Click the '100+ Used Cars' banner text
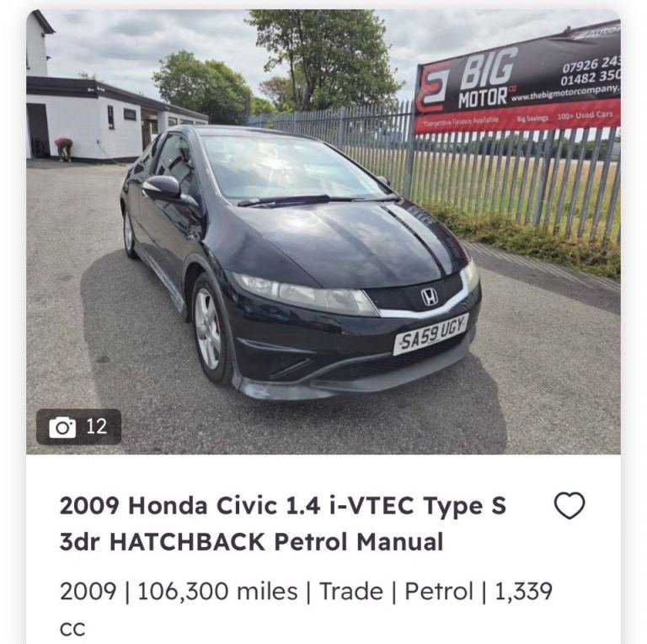 (586, 115)
